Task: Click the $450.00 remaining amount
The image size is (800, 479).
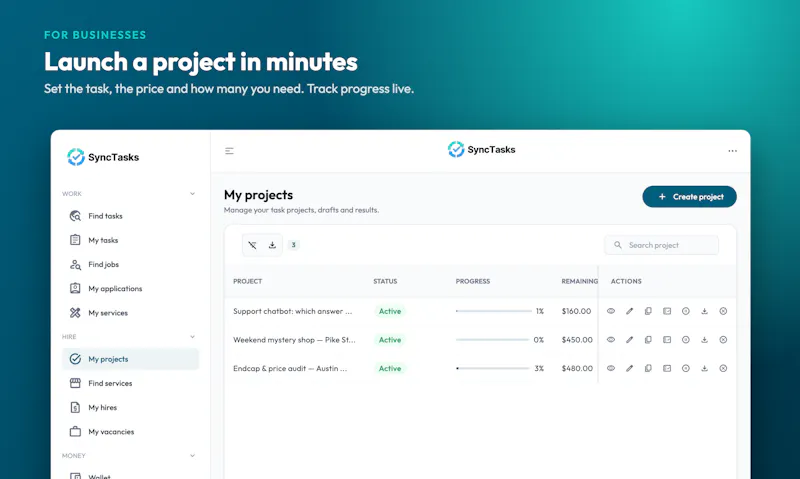Action: click(577, 340)
